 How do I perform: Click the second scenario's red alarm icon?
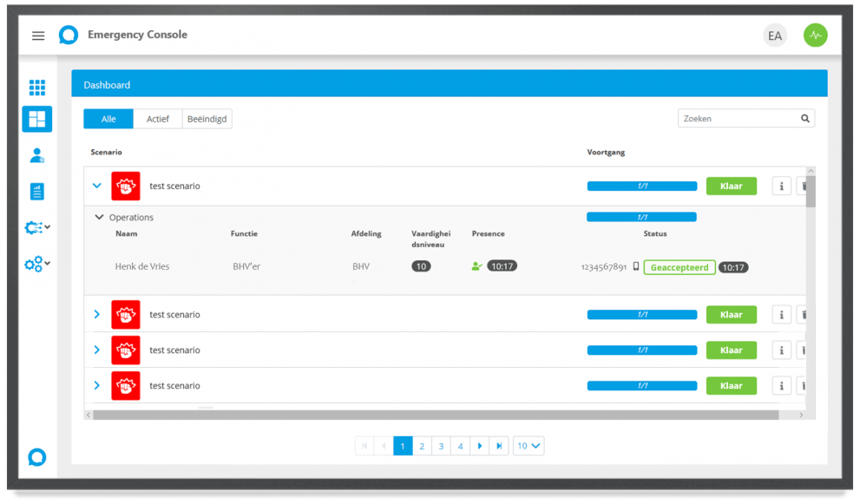(126, 314)
